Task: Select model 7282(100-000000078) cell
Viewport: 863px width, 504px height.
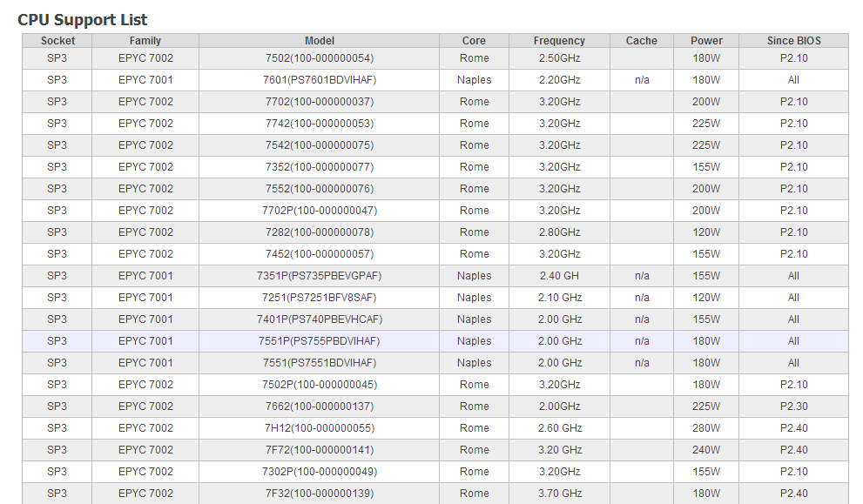Action: pos(320,232)
